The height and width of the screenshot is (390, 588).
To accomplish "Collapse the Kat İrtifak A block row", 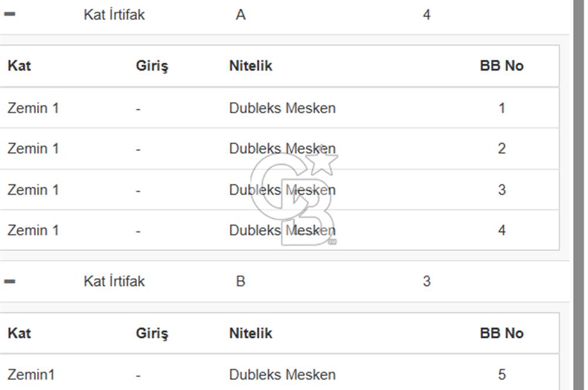I will 10,14.
